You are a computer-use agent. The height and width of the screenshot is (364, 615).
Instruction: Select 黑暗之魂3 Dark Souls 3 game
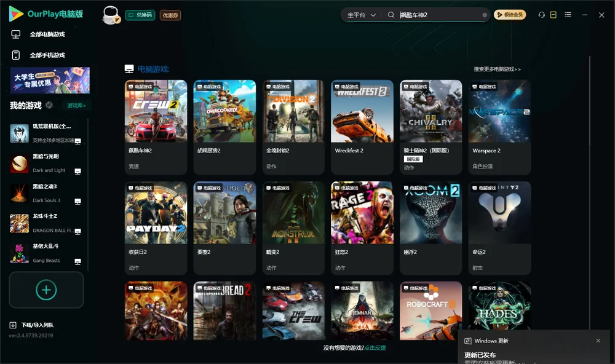46,193
